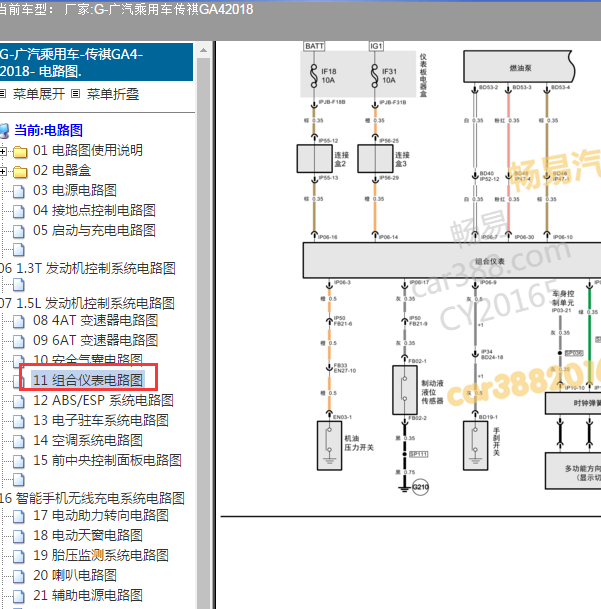
Task: Click 菜单折叠 to collapse all menus
Action: click(x=113, y=94)
